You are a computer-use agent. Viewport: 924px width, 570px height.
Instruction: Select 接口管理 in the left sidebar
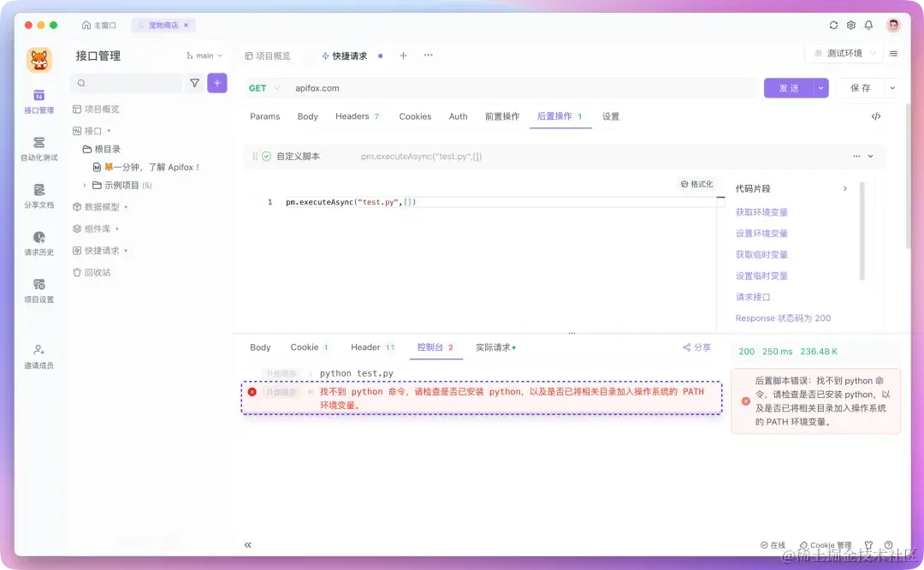38,98
